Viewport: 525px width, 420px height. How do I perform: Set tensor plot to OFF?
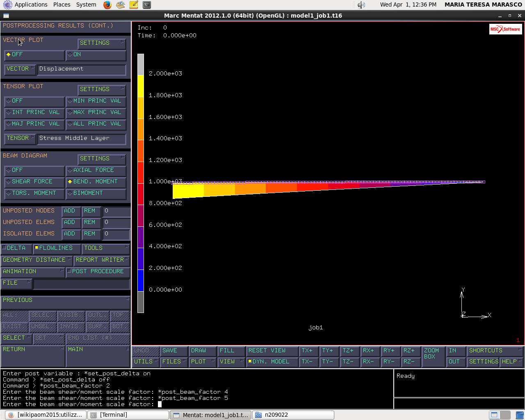[34, 101]
